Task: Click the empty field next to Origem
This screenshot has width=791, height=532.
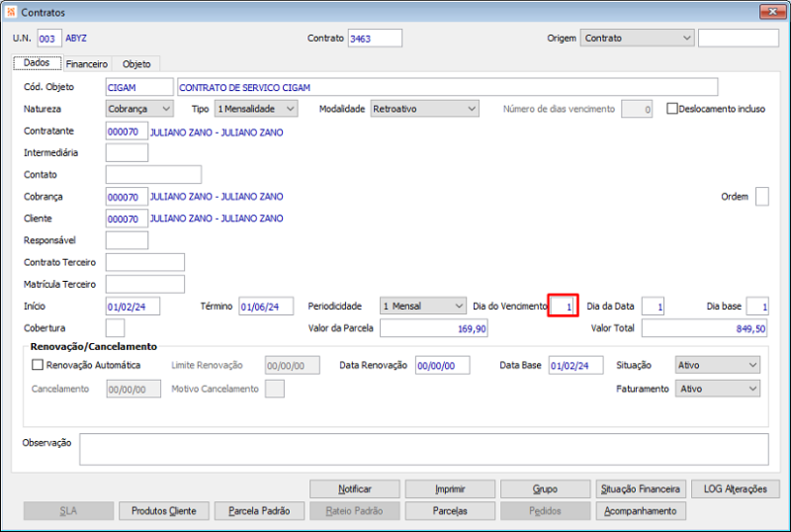Action: click(739, 38)
